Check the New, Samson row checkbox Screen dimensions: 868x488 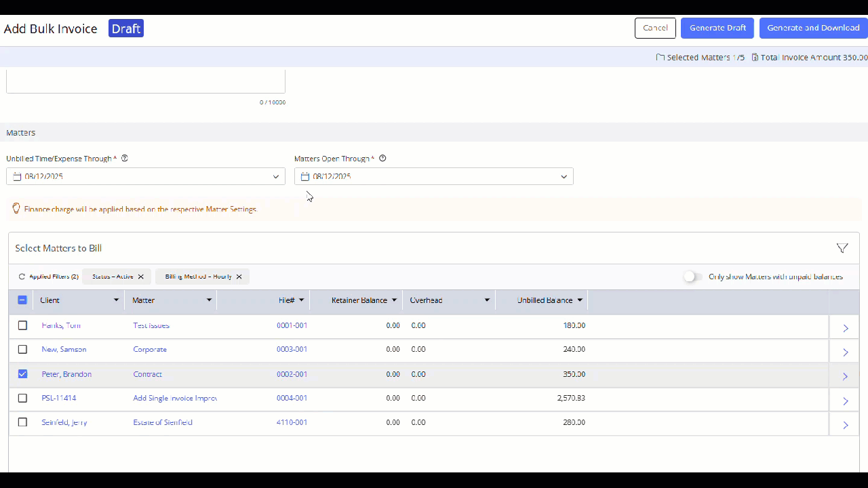22,349
